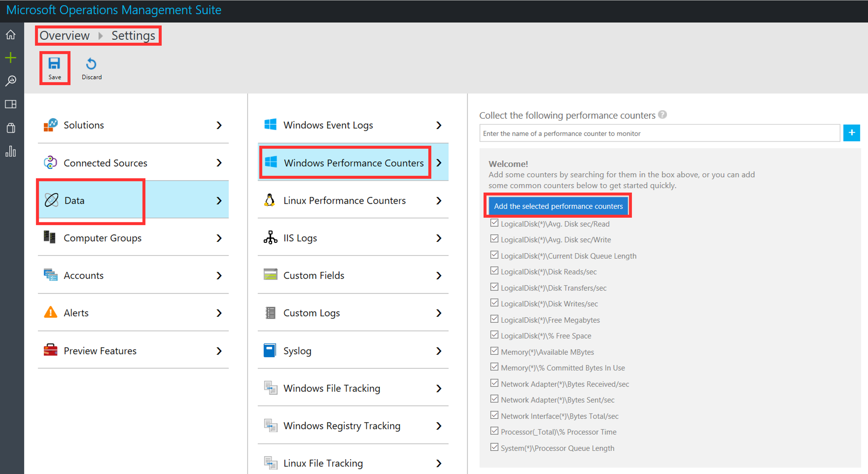Image resolution: width=868 pixels, height=474 pixels.
Task: Click the blue plus add counter button
Action: coord(852,133)
